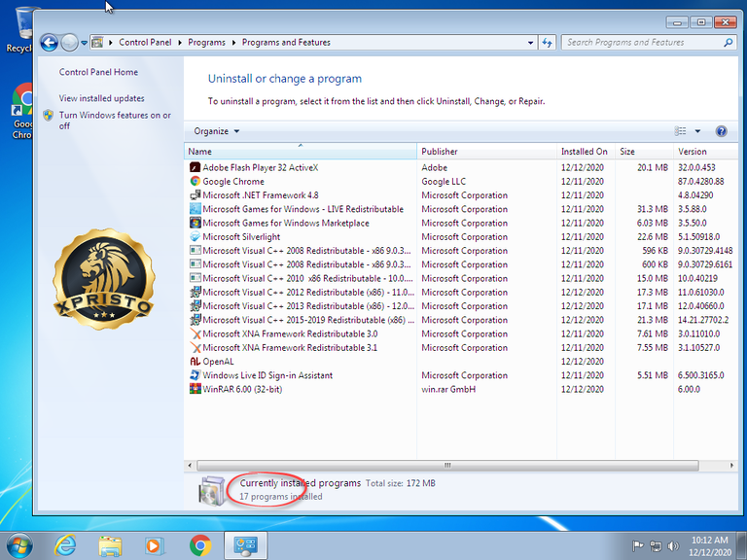
Task: Click the taskbar clock showing 10:12 AM
Action: pos(709,545)
